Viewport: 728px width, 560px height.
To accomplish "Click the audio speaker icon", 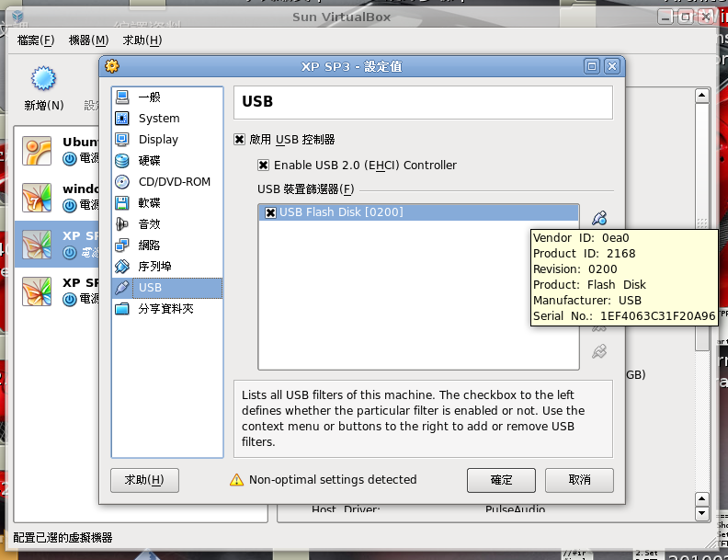I will 122,224.
